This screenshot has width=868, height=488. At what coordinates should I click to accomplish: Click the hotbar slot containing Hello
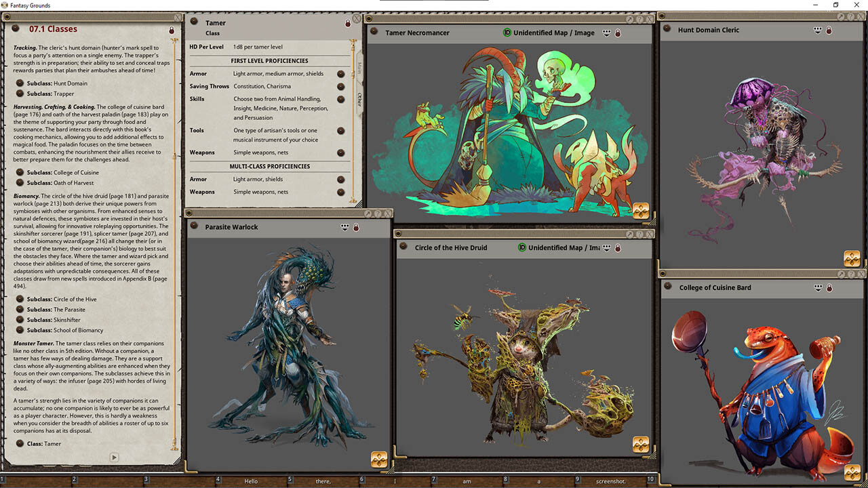coord(251,481)
